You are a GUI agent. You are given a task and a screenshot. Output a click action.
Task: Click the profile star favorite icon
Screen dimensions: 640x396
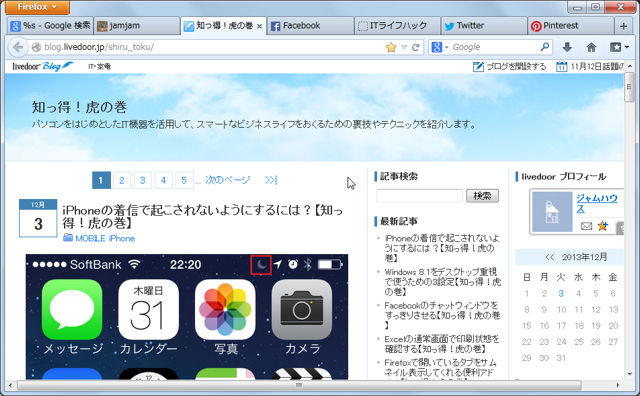point(602,225)
